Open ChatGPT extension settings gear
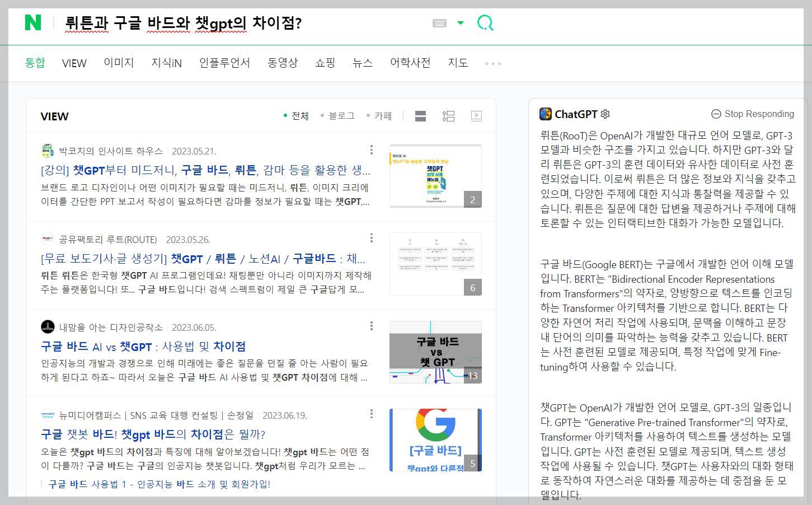 (x=605, y=114)
